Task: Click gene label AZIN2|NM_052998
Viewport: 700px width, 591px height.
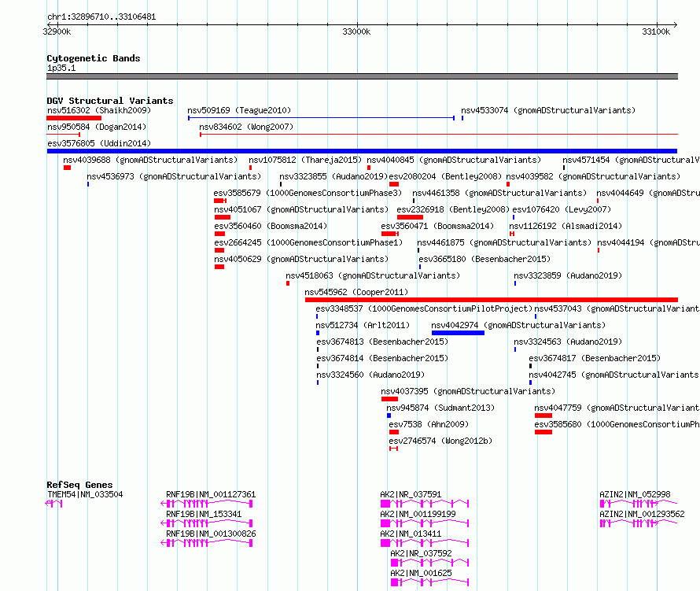Action: pyautogui.click(x=635, y=494)
